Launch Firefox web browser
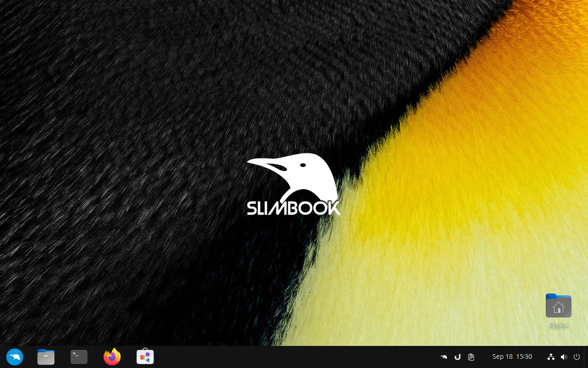The height and width of the screenshot is (368, 588). (x=112, y=357)
